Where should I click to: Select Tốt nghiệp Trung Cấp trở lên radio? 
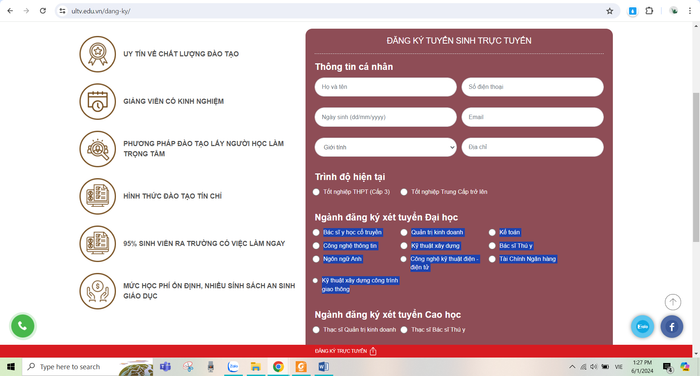(x=404, y=192)
